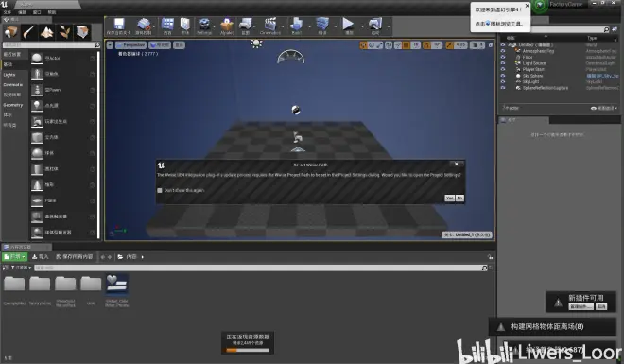Viewport: 624px width, 364px height.
Task: Select the Place mode icon in Modes panel
Action: click(11, 32)
